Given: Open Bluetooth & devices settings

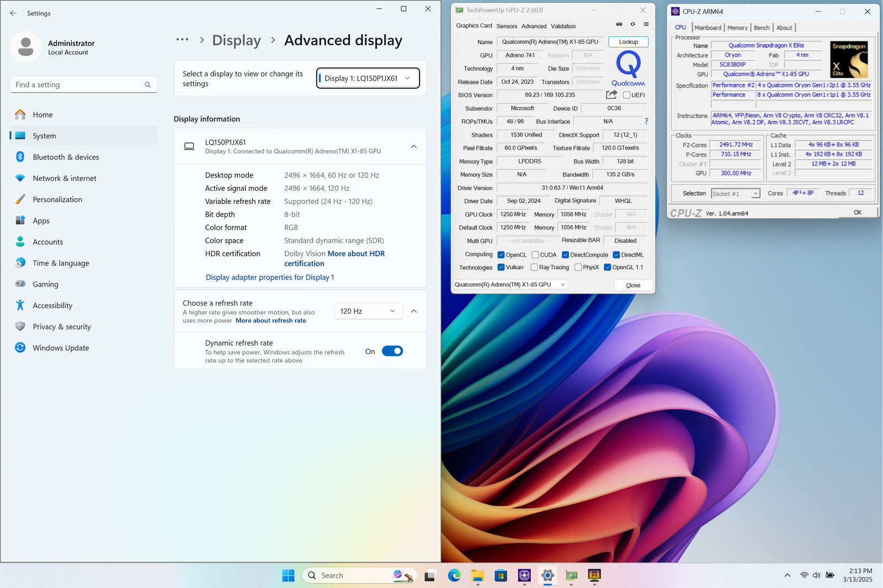Looking at the screenshot, I should click(x=83, y=157).
